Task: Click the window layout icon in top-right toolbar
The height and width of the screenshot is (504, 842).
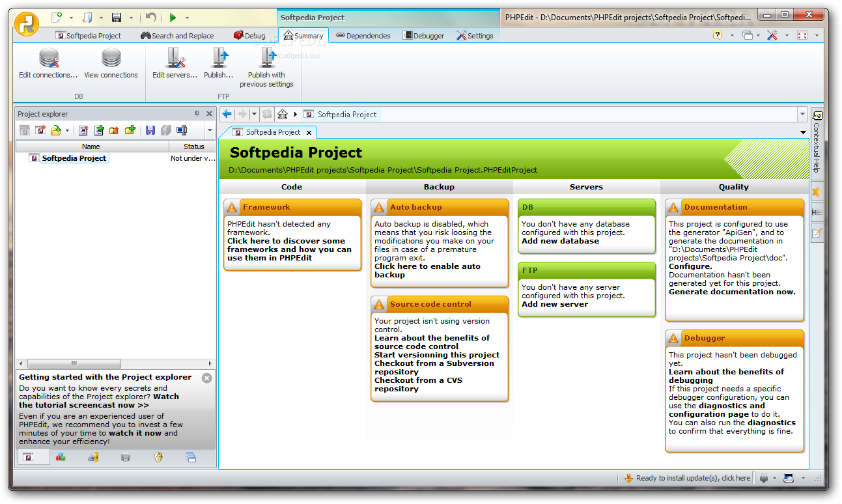Action: pos(748,35)
